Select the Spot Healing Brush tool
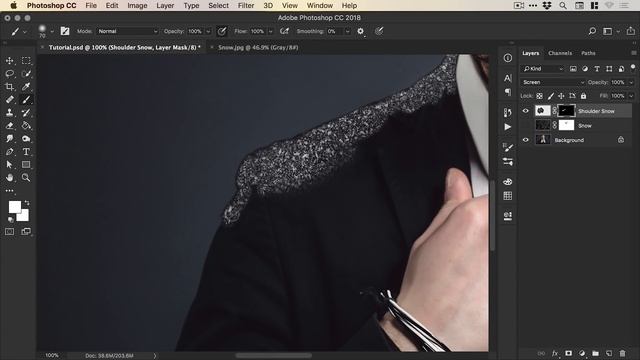The width and height of the screenshot is (640, 360). [9, 100]
